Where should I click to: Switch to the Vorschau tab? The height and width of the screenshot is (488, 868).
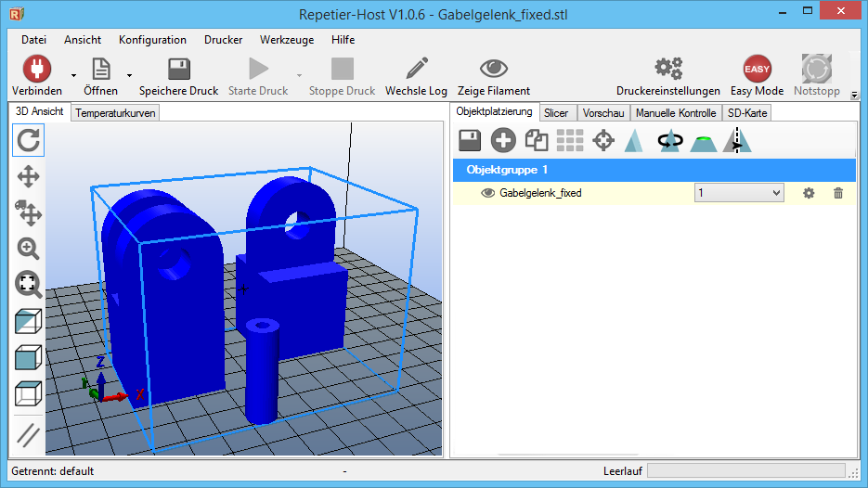tap(603, 113)
